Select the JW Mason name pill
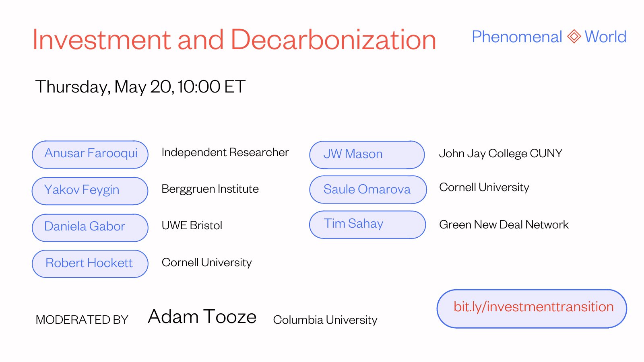The width and height of the screenshot is (644, 362). 367,155
